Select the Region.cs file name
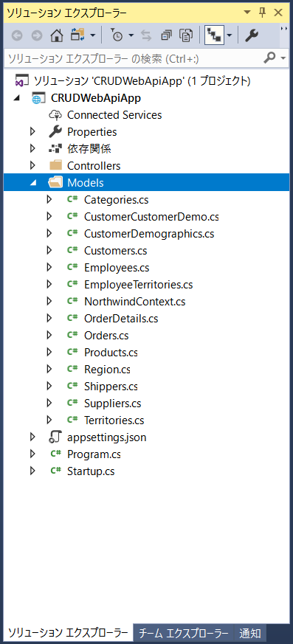 click(107, 370)
